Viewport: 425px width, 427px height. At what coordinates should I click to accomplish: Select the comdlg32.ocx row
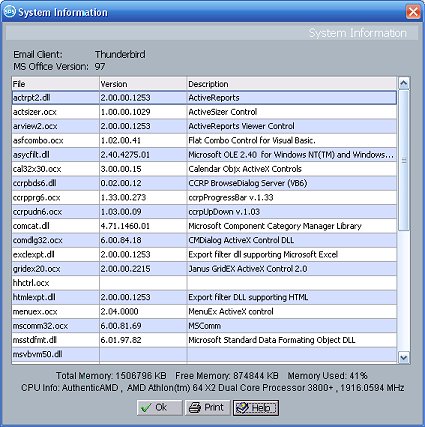204,240
